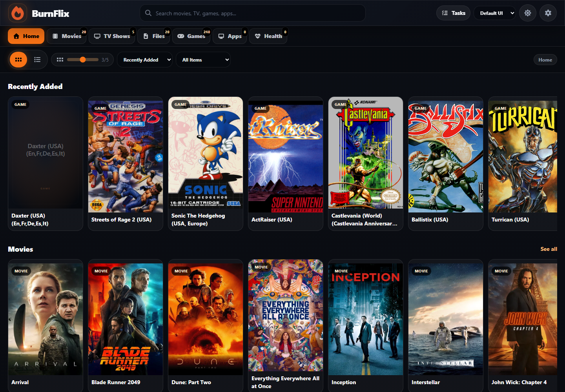Open Blade Runner 2049 poster
565x392 pixels.
pos(126,319)
